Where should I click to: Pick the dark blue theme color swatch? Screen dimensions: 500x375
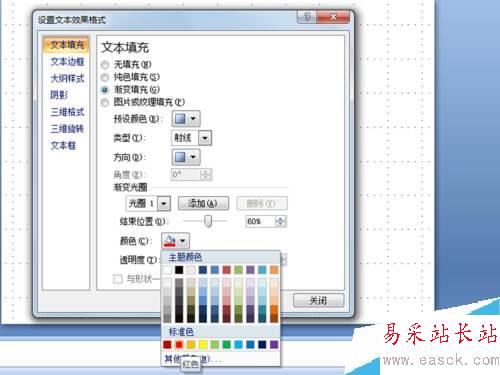click(x=203, y=270)
